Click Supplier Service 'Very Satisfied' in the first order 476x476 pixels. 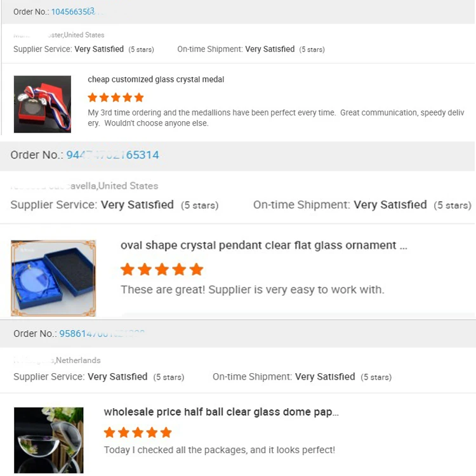pyautogui.click(x=99, y=50)
